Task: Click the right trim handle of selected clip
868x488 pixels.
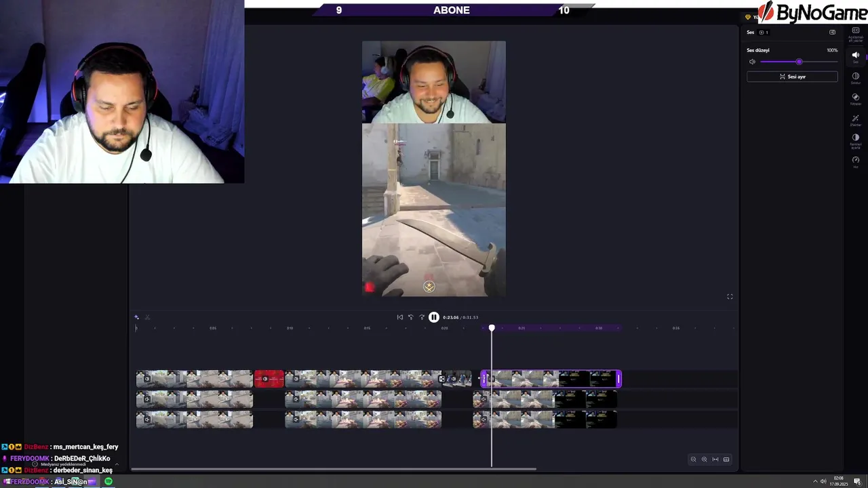Action: pyautogui.click(x=619, y=379)
